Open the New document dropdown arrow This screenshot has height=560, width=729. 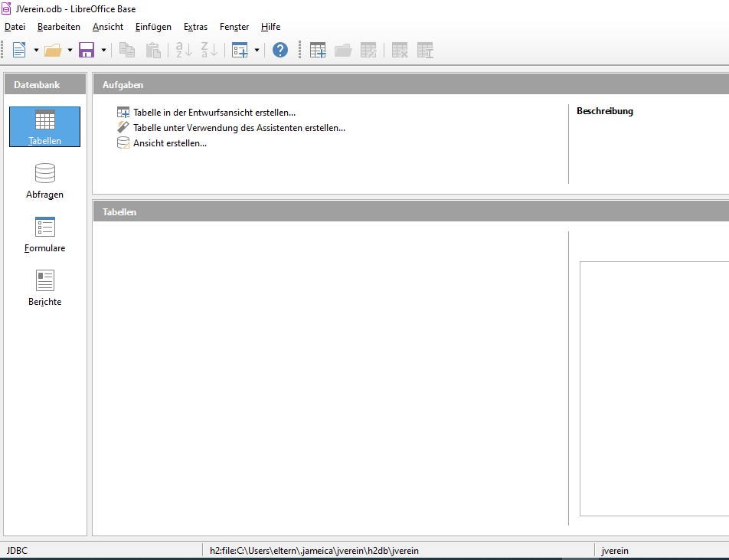36,51
